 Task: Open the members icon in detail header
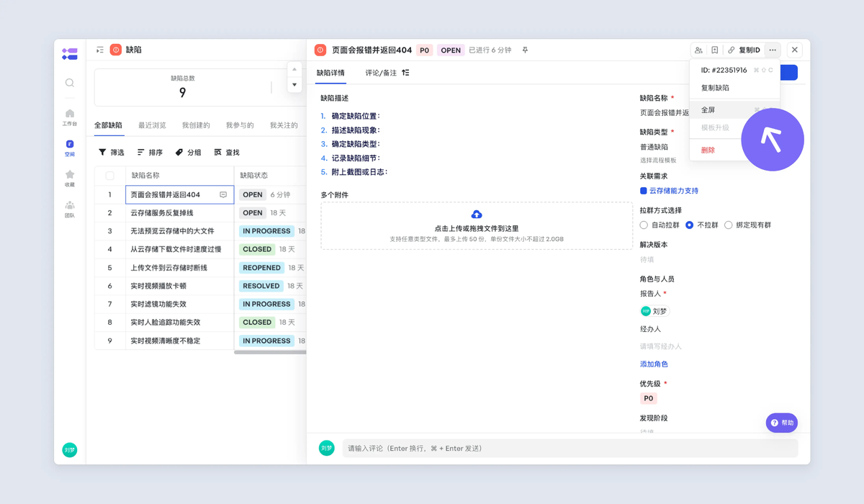(698, 50)
